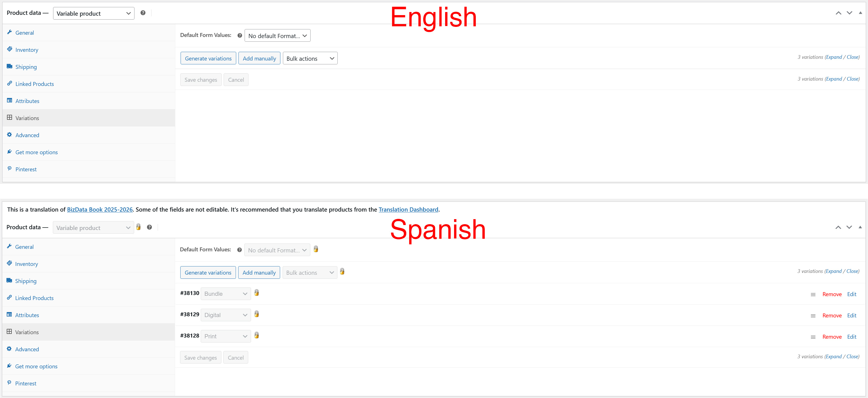Screen dimensions: 868x398
Task: Open the Translation Dashboard link
Action: (408, 209)
